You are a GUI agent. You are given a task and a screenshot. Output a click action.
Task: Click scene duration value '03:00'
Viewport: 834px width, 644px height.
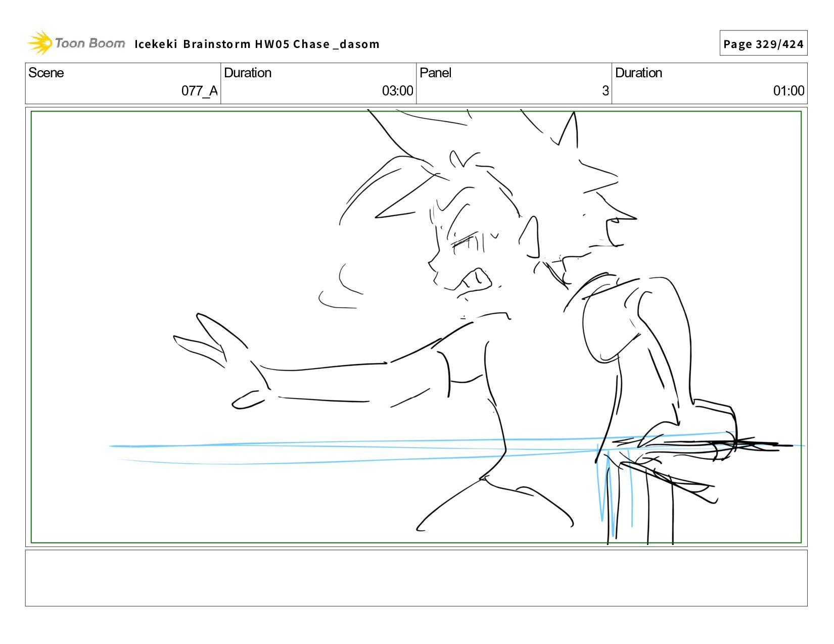click(x=397, y=91)
